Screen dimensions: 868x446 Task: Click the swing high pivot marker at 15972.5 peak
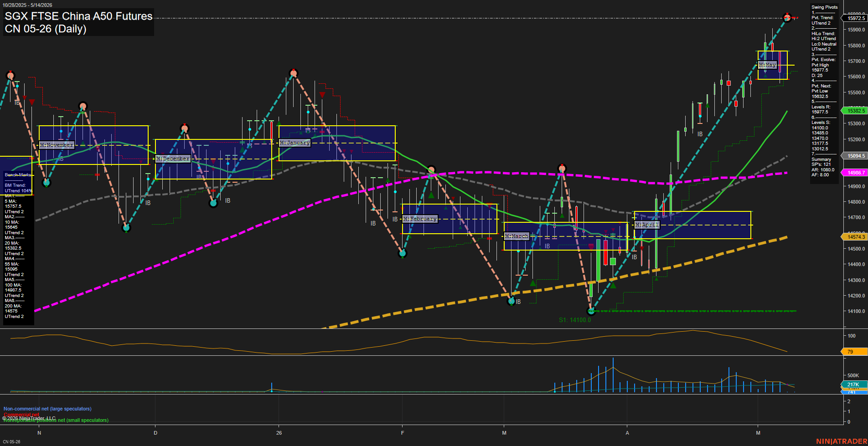tap(787, 18)
